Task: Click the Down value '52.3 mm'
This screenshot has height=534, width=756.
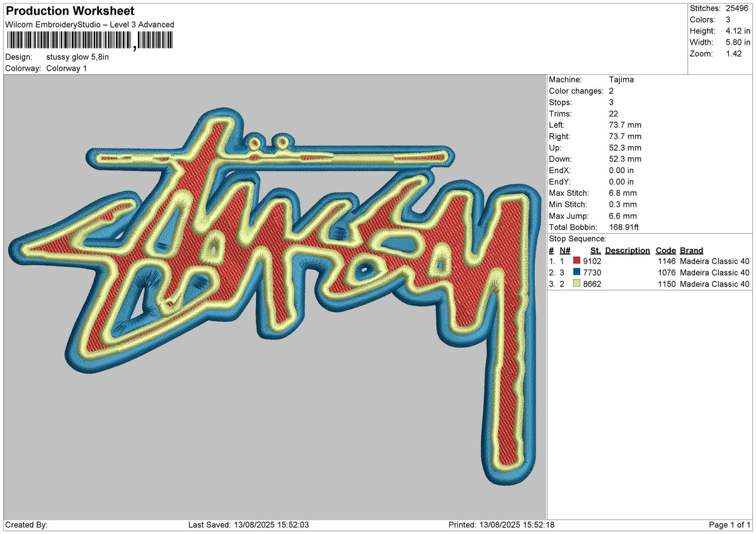Action: tap(625, 159)
